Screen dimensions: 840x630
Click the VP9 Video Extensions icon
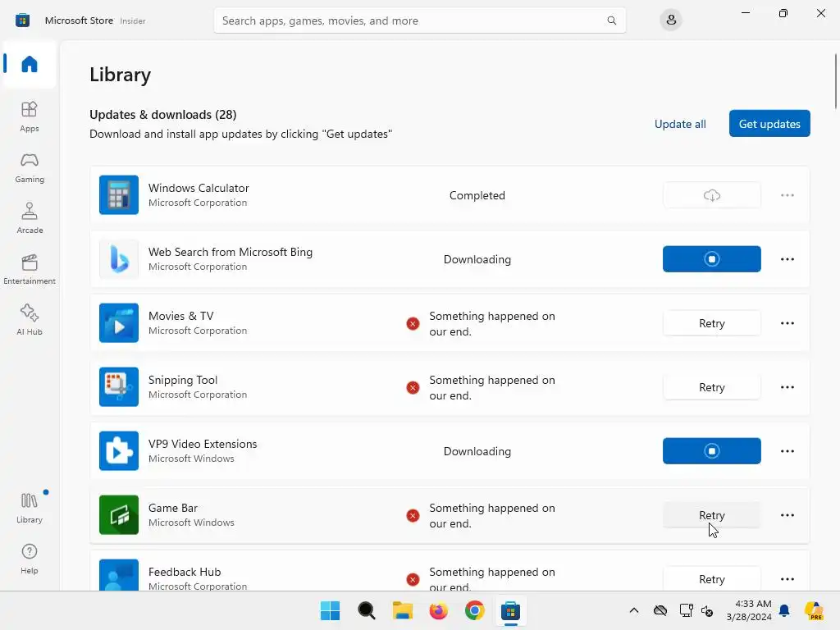pyautogui.click(x=119, y=451)
